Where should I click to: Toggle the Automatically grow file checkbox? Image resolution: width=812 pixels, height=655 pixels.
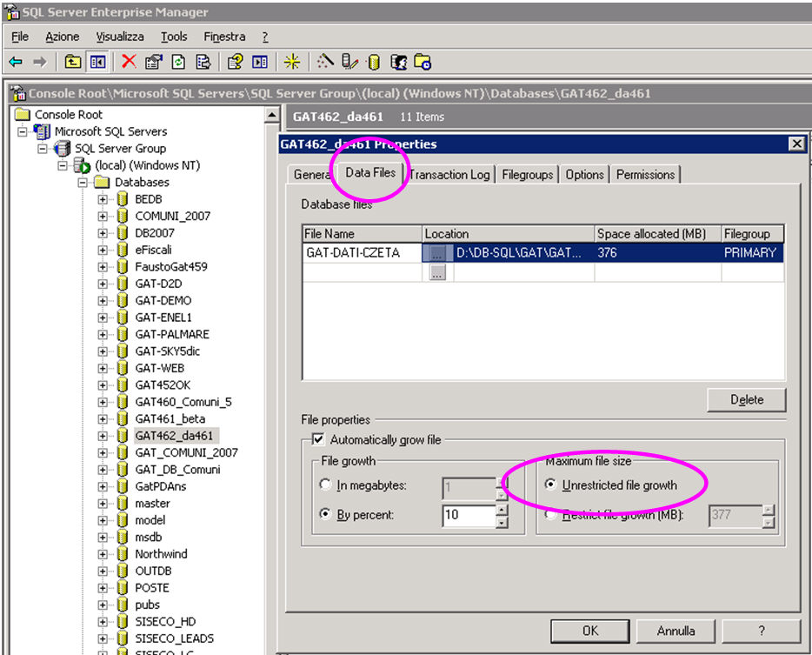click(318, 439)
